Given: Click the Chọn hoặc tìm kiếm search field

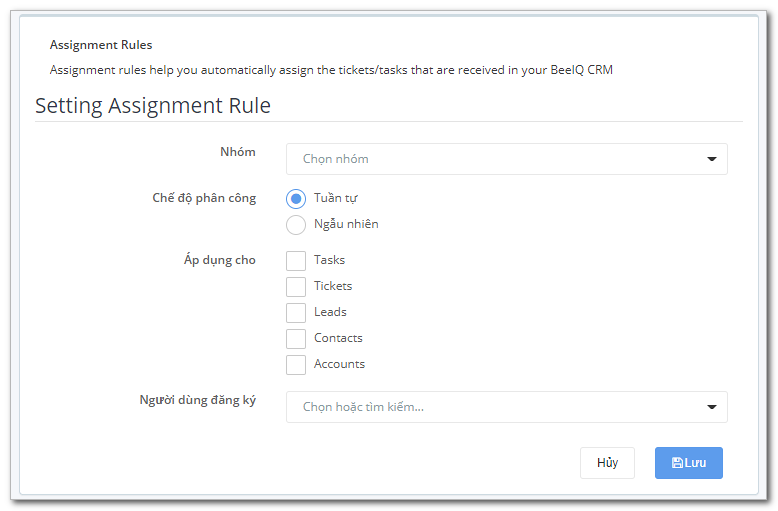Looking at the screenshot, I should click(507, 407).
